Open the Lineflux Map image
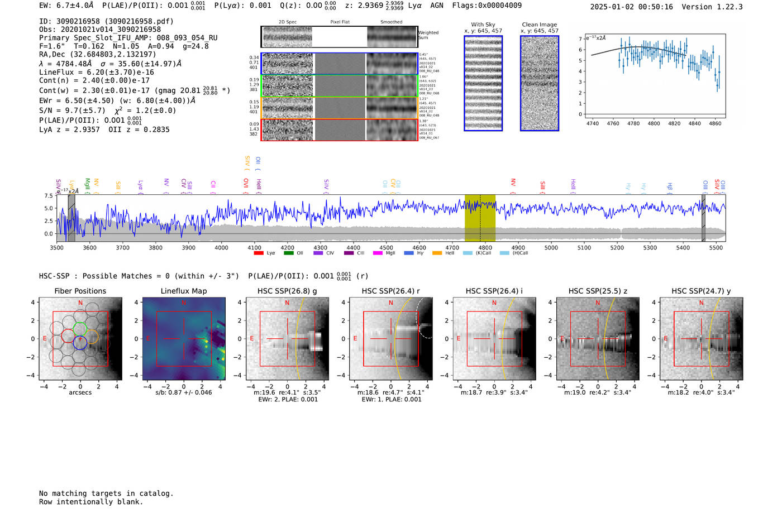This screenshot has width=782, height=532. pos(184,339)
